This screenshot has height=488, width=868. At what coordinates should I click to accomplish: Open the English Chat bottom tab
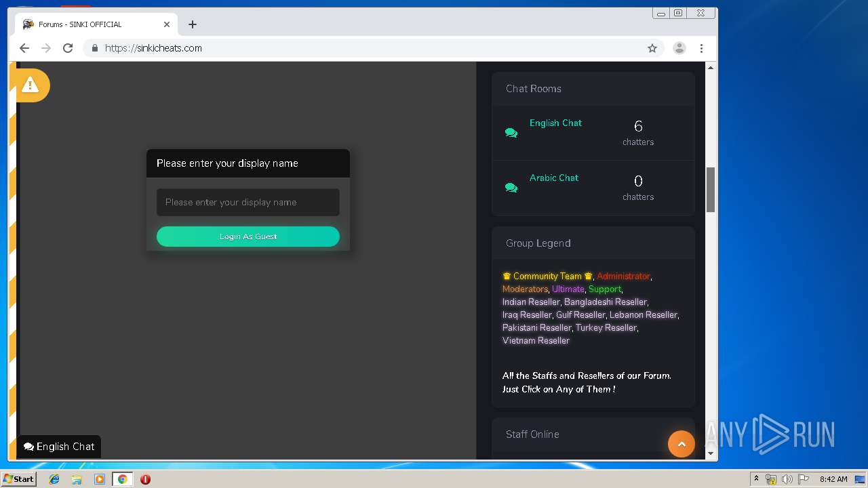pyautogui.click(x=59, y=447)
